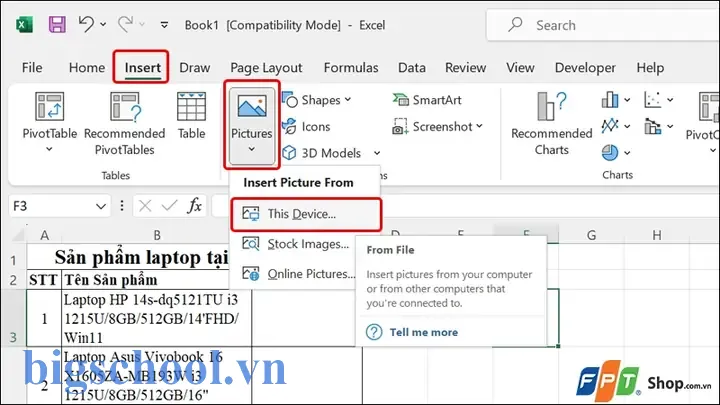Insert 3D Models button

pos(321,153)
